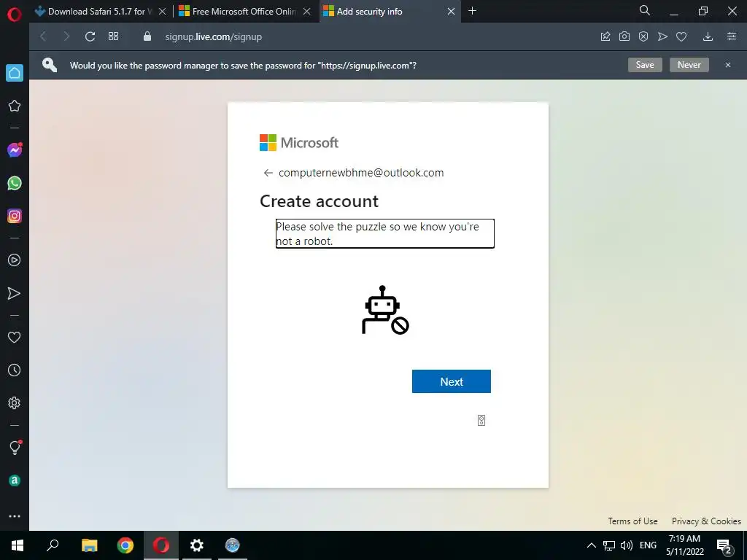Open Terms of Use link
Viewport: 747px width, 560px height.
point(632,521)
